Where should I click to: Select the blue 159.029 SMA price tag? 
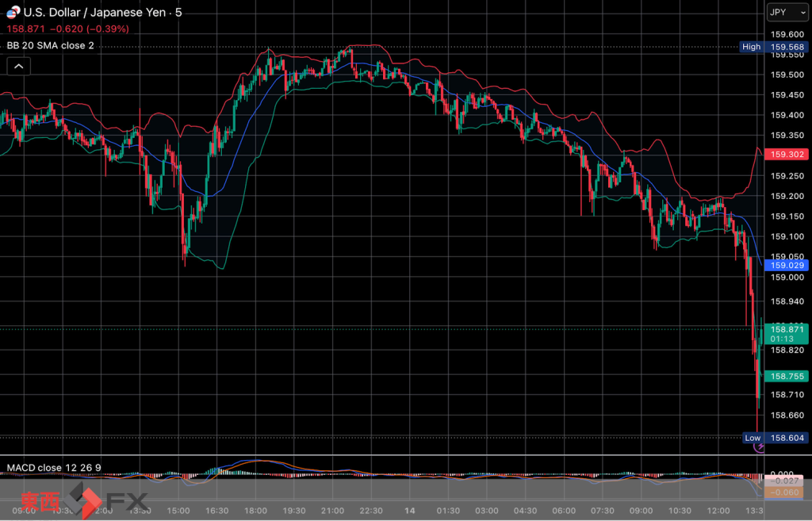tap(787, 265)
